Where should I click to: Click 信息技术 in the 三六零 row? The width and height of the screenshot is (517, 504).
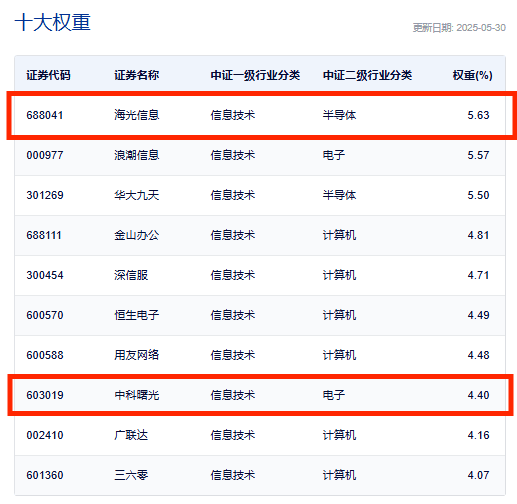click(233, 475)
